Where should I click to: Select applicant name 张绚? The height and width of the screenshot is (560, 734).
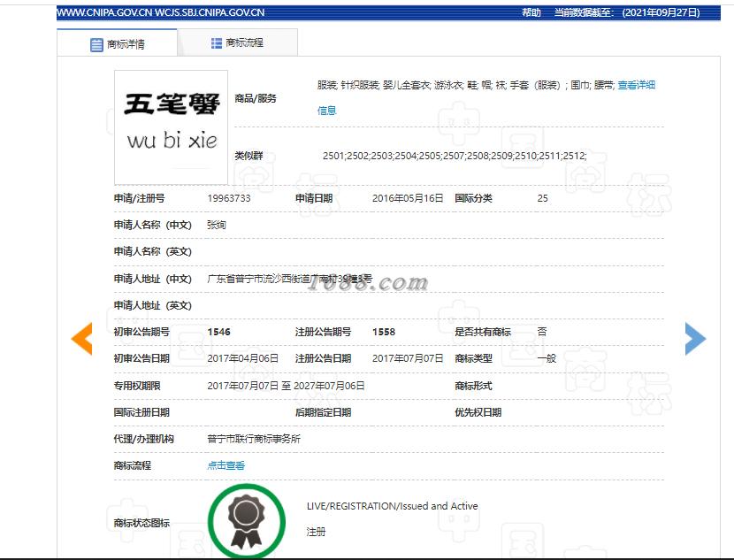click(x=217, y=226)
